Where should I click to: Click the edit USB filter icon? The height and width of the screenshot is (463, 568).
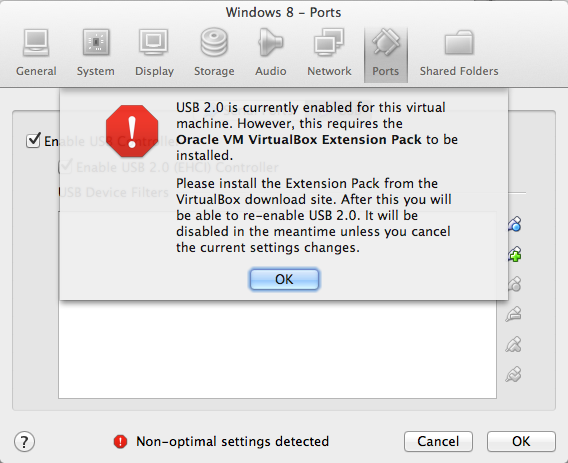(514, 284)
